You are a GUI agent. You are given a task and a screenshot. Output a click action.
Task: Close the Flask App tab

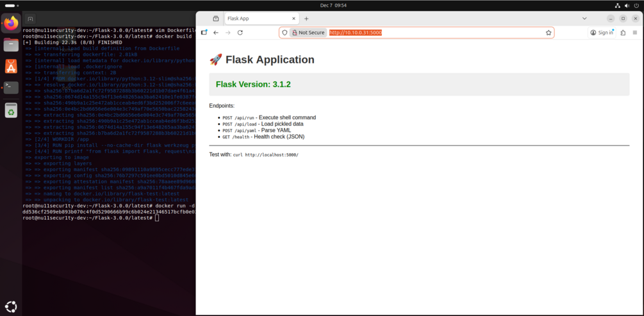point(293,19)
